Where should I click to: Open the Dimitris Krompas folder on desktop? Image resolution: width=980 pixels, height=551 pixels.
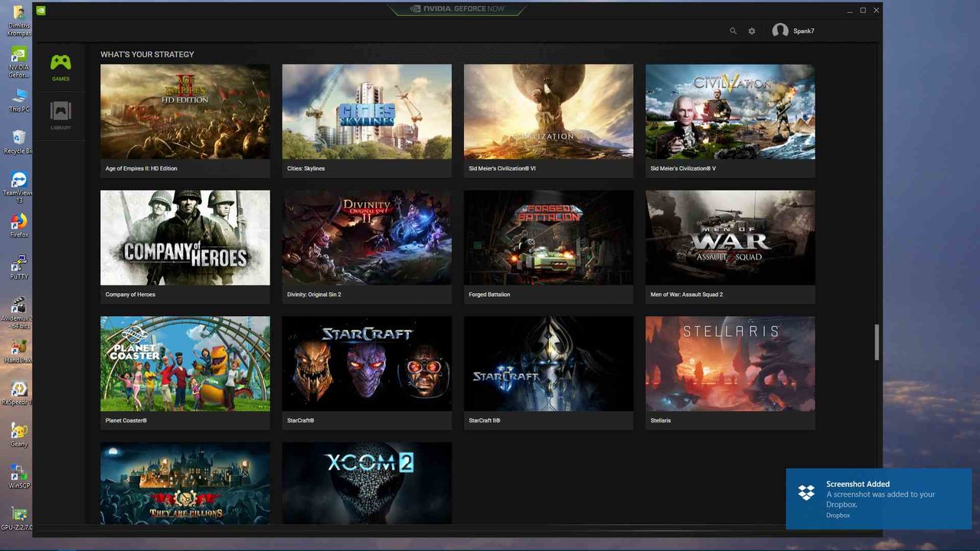(19, 21)
